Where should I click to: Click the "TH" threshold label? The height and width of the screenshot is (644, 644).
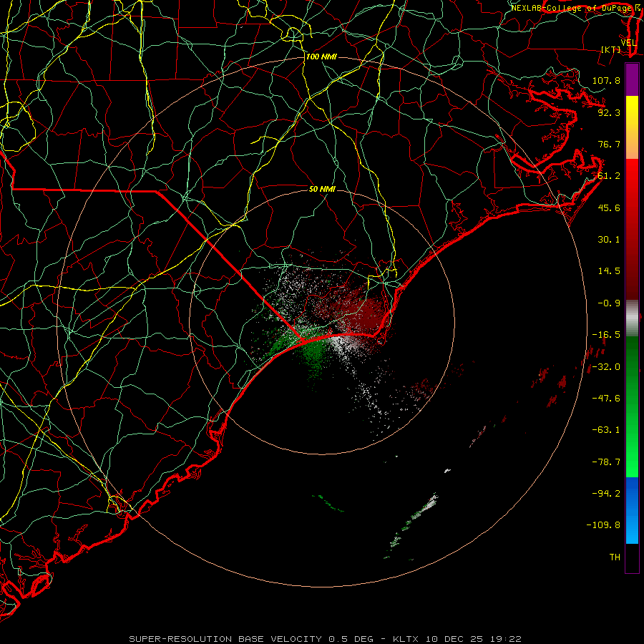pyautogui.click(x=615, y=557)
